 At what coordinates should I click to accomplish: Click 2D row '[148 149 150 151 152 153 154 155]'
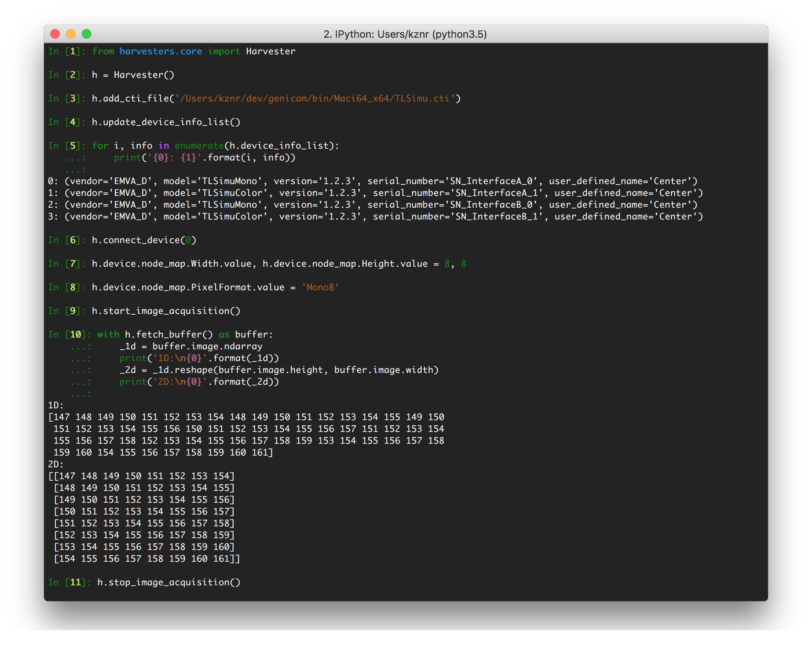tap(144, 488)
